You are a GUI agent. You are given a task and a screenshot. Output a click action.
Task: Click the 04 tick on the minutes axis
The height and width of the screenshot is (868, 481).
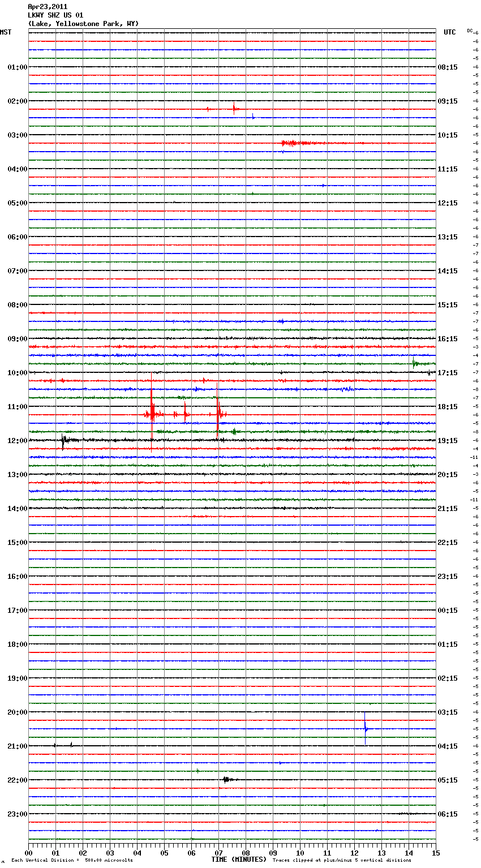pos(137,853)
